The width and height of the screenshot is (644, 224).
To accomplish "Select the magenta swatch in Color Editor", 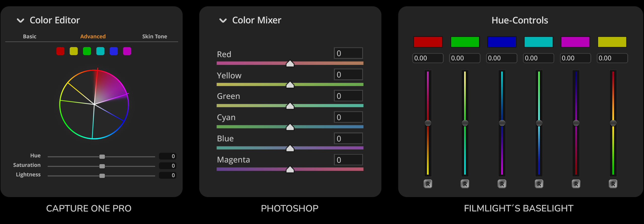I will click(x=127, y=51).
